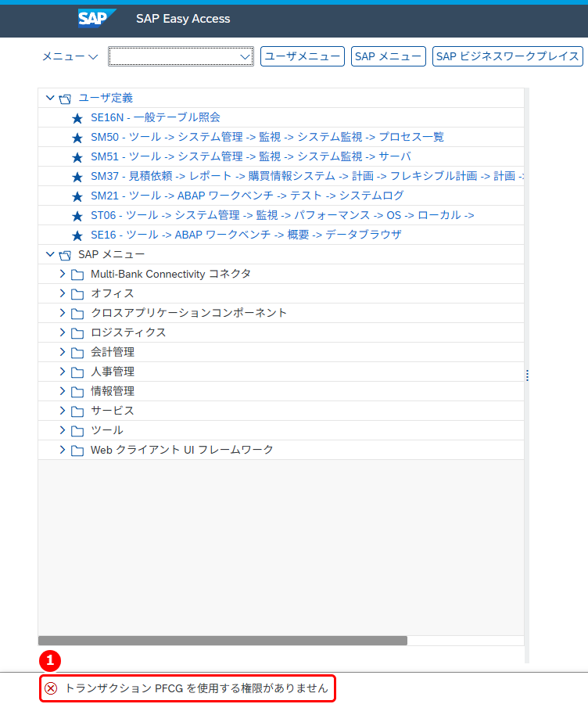Click the 会計管理 folder icon
The height and width of the screenshot is (704, 588).
77,353
